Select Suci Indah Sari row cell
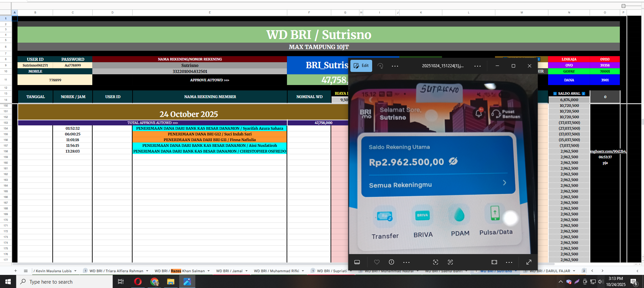644x288 pixels. (210, 134)
